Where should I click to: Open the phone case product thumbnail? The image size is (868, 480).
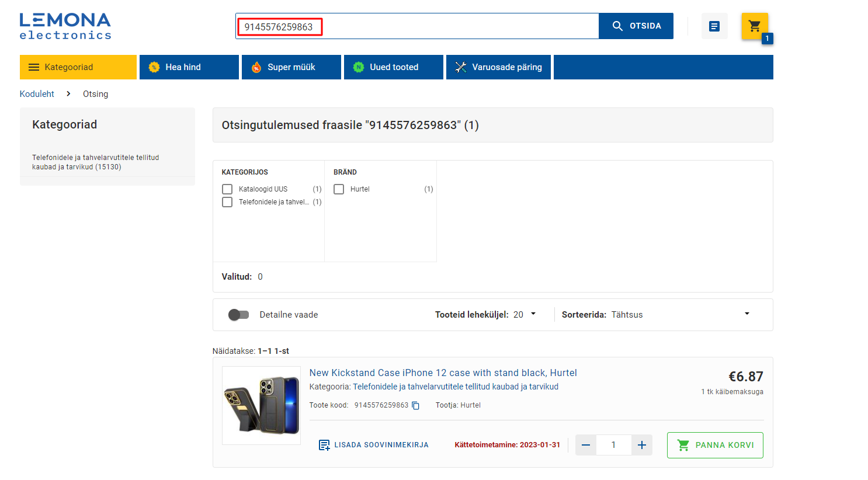pyautogui.click(x=262, y=406)
